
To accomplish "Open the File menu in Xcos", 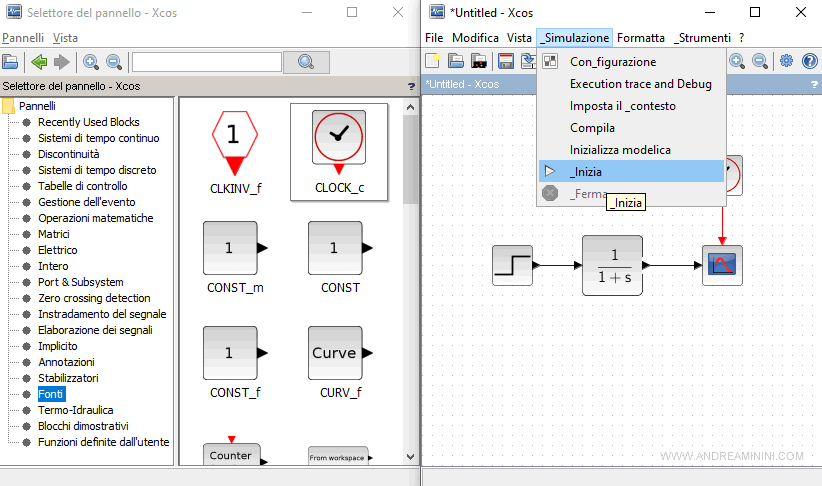I will [434, 38].
